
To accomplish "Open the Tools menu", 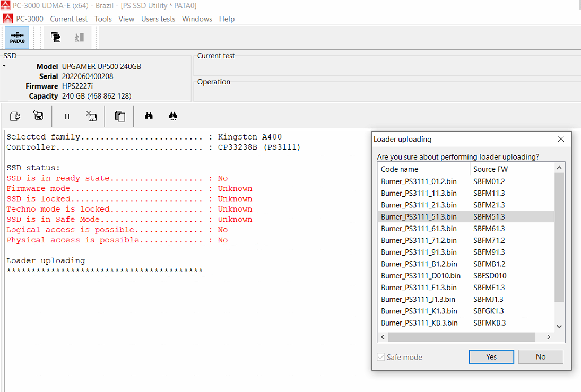I will [103, 19].
